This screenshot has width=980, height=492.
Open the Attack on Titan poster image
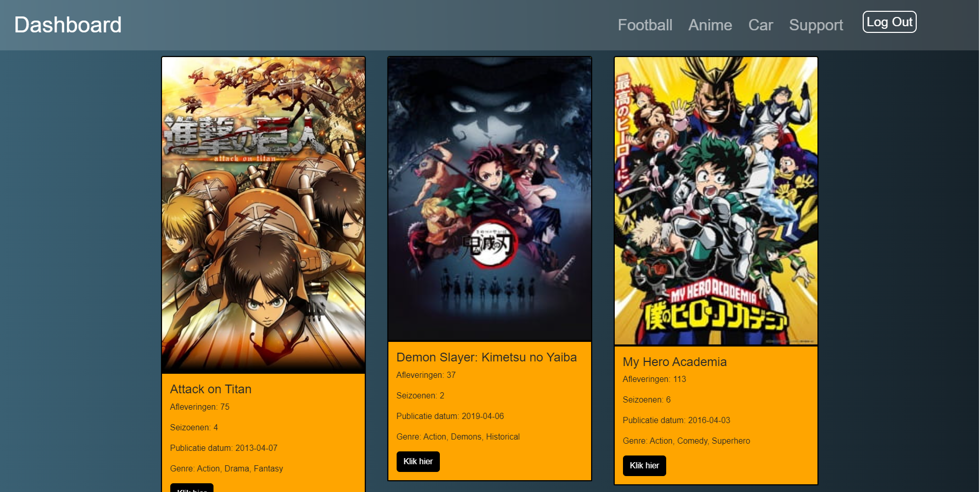coord(263,215)
